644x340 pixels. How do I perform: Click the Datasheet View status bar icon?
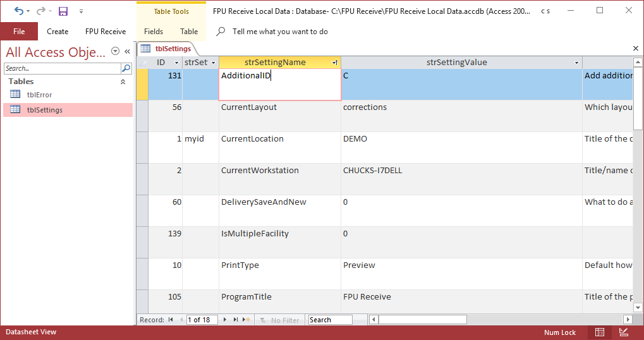tap(600, 332)
